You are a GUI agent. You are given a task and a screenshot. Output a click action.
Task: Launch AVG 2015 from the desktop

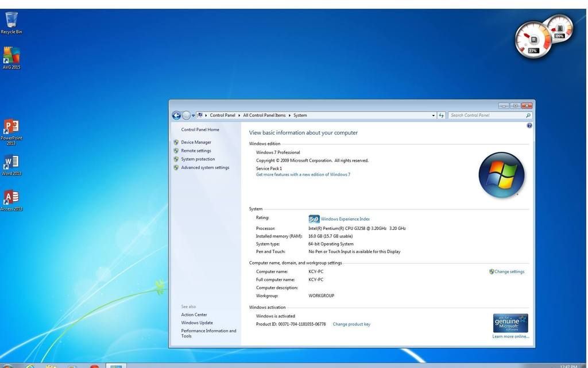click(11, 58)
